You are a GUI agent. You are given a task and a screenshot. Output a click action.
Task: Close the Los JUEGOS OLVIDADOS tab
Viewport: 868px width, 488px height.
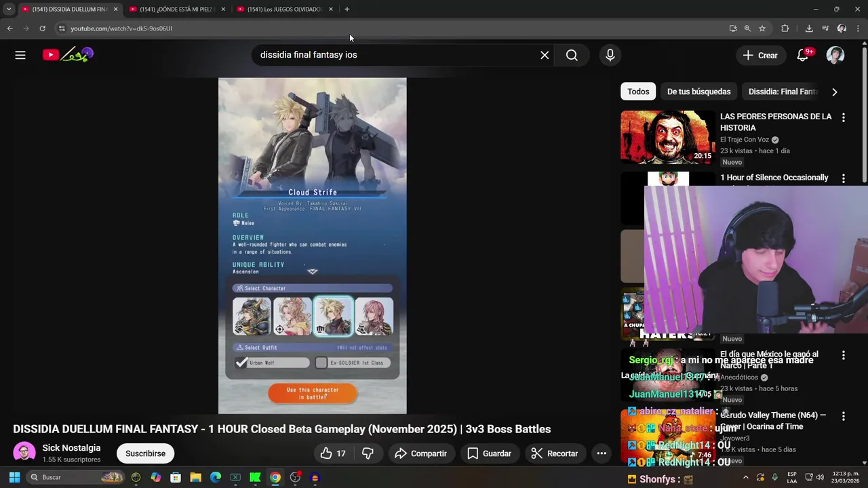point(331,9)
